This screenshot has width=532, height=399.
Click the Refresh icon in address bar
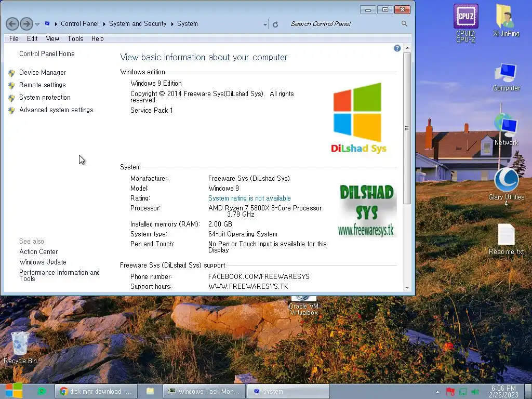(x=275, y=24)
